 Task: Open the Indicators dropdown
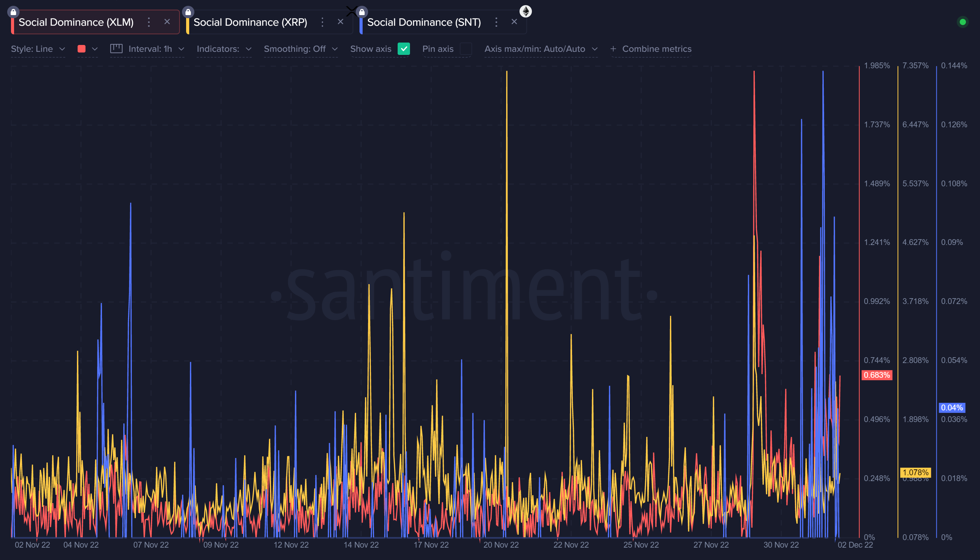pos(224,49)
